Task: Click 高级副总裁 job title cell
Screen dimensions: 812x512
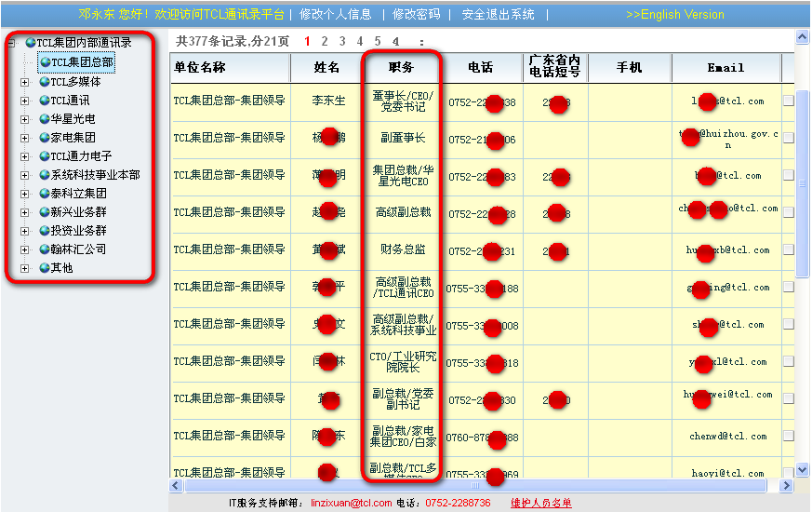Action: pos(403,212)
